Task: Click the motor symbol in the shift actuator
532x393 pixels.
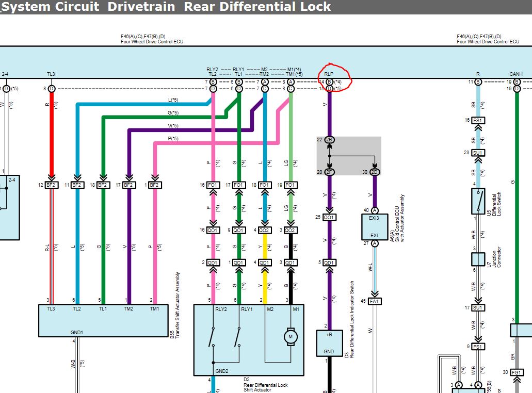Action: coord(291,337)
